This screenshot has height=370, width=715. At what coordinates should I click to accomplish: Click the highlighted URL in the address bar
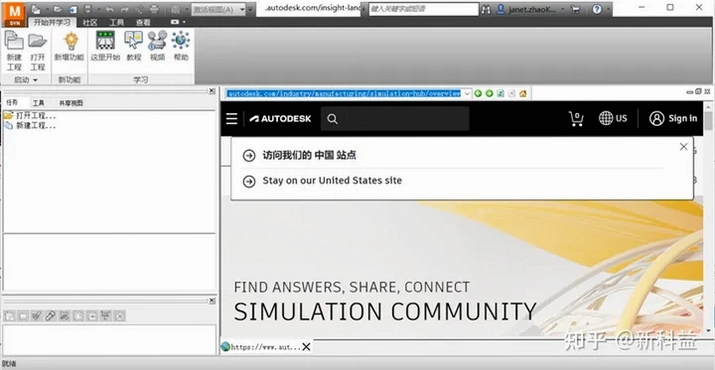click(x=343, y=94)
